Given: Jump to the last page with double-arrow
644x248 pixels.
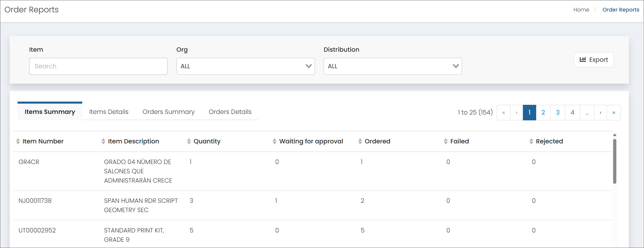Looking at the screenshot, I should coord(614,112).
